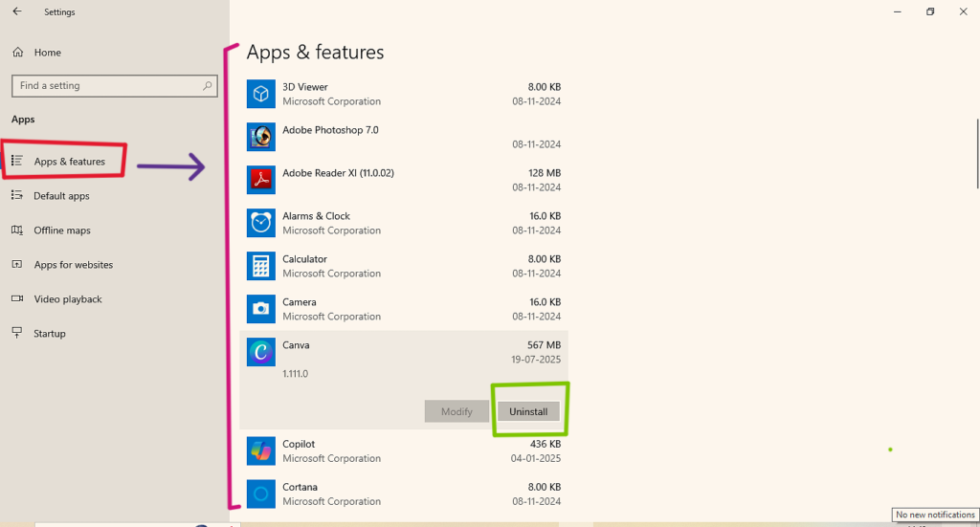Click Adobe Reader size 128 MB
Viewport: 980px width, 527px height.
545,173
